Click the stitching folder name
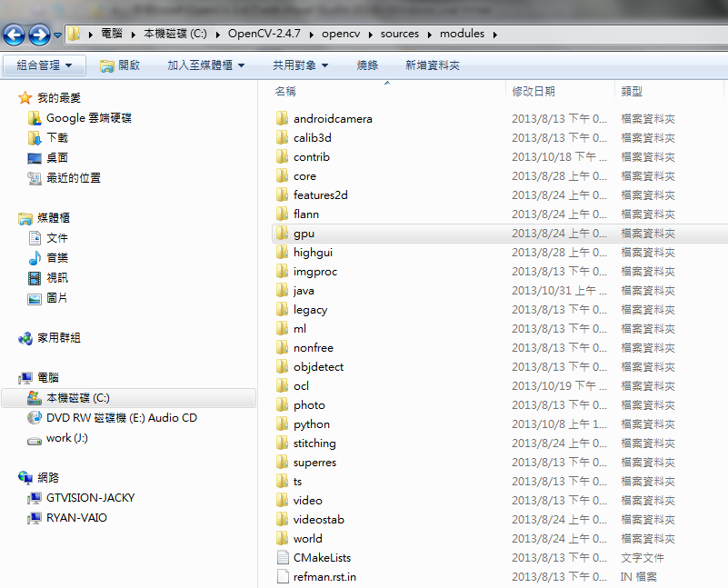Image resolution: width=728 pixels, height=588 pixels. tap(314, 443)
